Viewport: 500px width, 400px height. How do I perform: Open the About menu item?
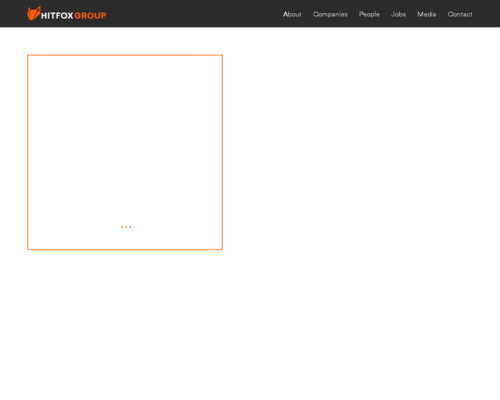[x=292, y=14]
